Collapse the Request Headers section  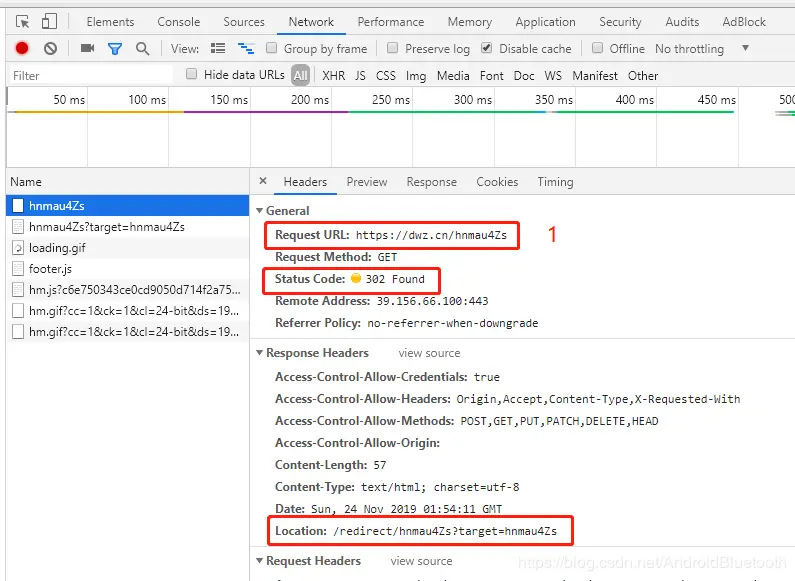click(x=260, y=561)
